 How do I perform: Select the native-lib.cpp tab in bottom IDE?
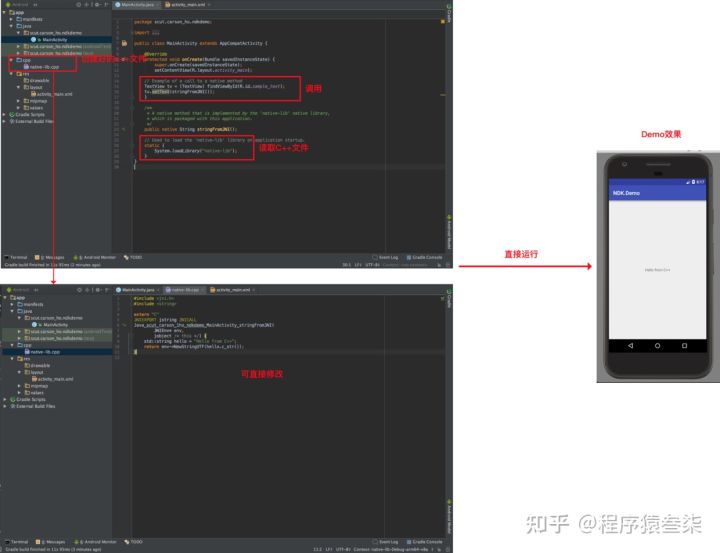click(x=185, y=290)
